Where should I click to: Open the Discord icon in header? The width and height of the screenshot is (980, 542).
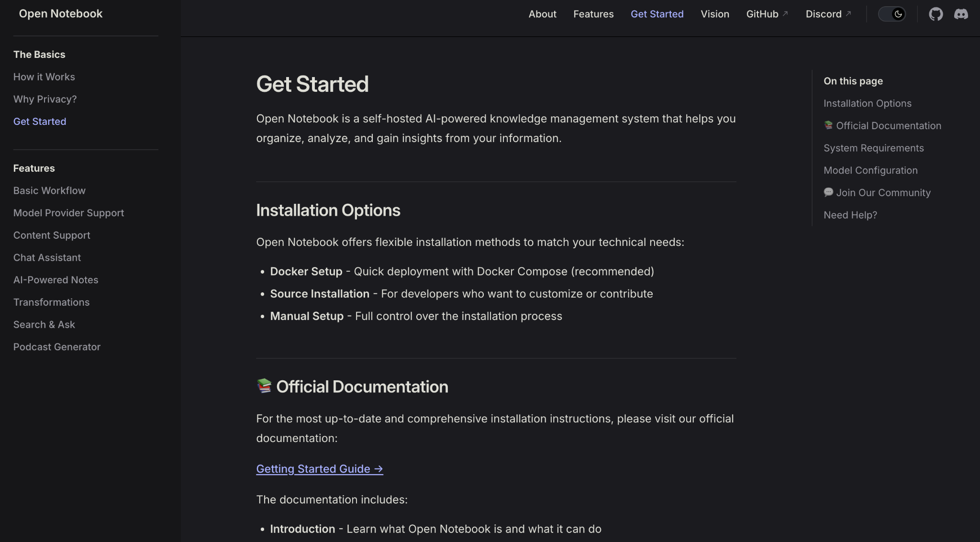pyautogui.click(x=961, y=14)
